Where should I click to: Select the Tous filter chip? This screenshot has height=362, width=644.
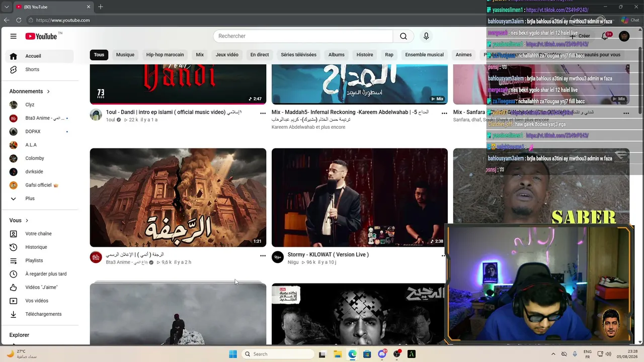pos(99,55)
